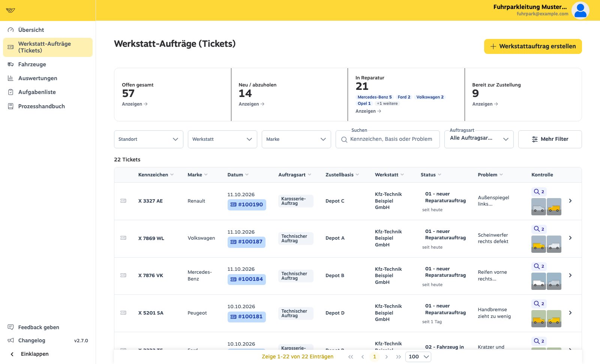Screen dimensions: 600x364
Task: Click Feedback geben
Action: 48,327
